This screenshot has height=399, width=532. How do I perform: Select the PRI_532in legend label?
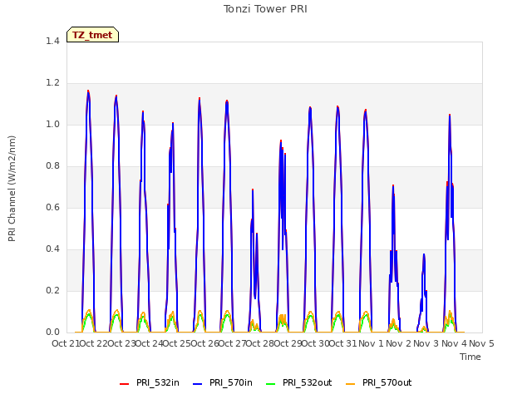158,382
